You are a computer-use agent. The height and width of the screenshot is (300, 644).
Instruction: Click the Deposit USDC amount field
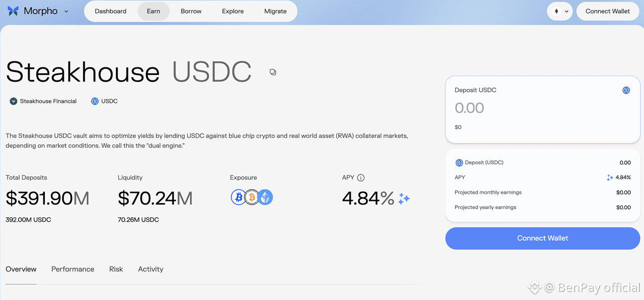(x=542, y=108)
